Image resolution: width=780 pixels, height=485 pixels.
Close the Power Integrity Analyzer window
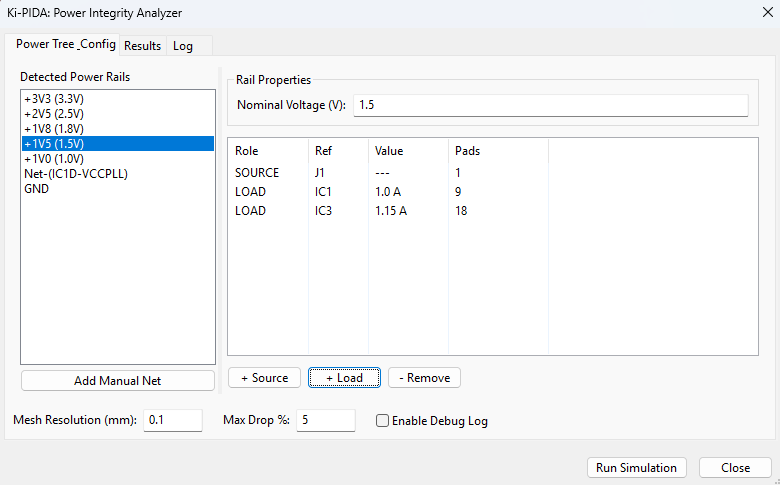point(735,467)
